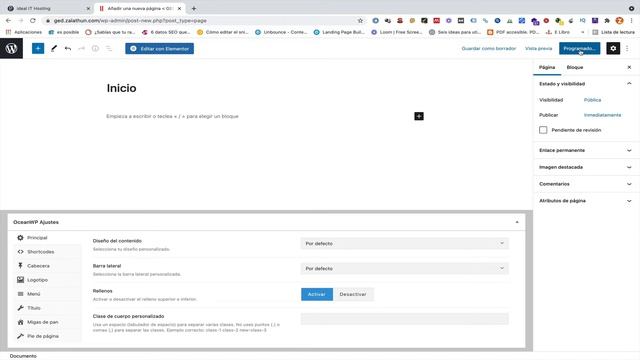Screen dimensions: 640x360
Task: Open the Unbounce bookmark
Action: click(281, 32)
